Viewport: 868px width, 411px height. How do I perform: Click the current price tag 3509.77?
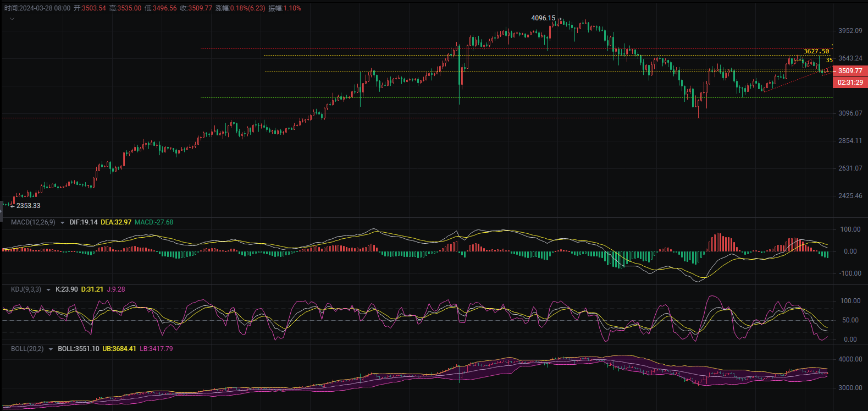[850, 71]
